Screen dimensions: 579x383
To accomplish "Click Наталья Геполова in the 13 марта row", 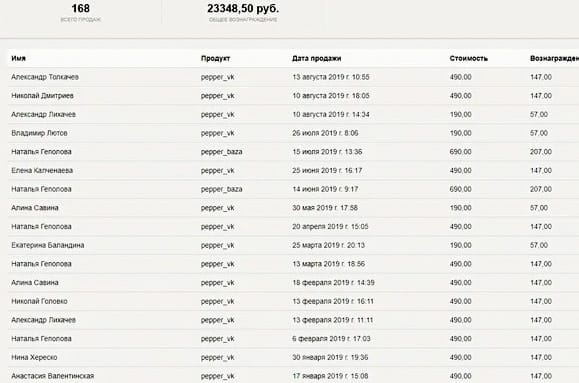I will coord(41,264).
